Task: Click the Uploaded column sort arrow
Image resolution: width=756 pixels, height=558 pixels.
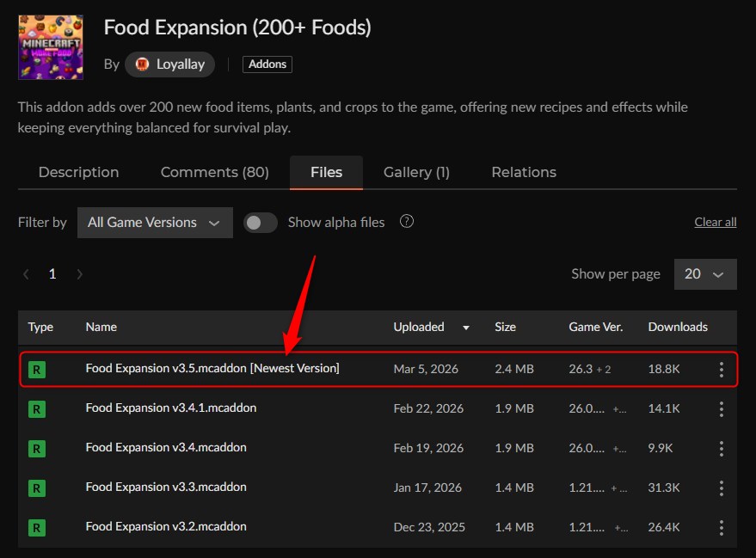Action: (465, 328)
